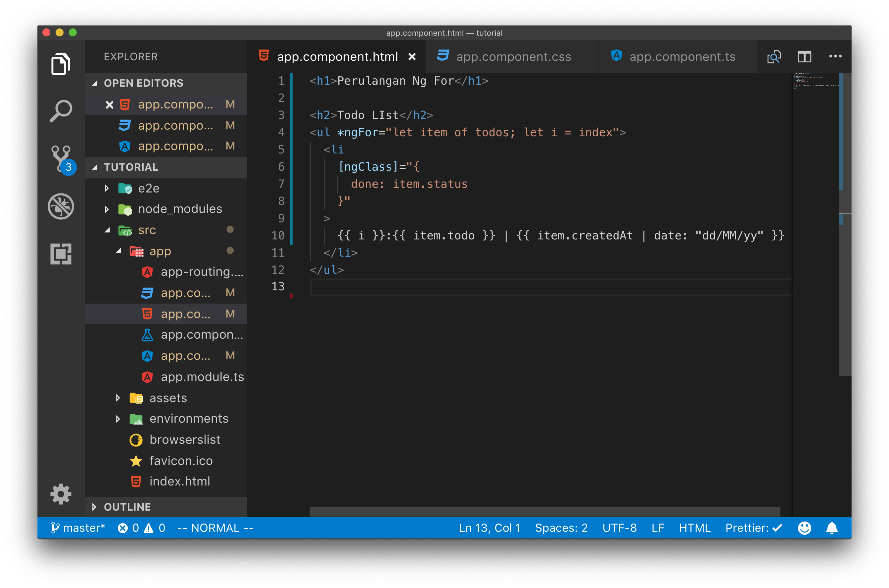Open notifications bell in status bar

832,528
